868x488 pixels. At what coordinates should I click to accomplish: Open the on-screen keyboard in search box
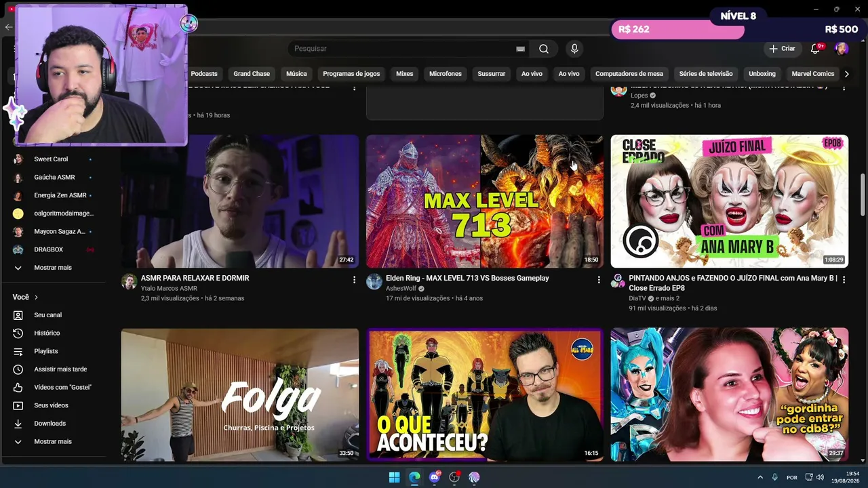[520, 49]
